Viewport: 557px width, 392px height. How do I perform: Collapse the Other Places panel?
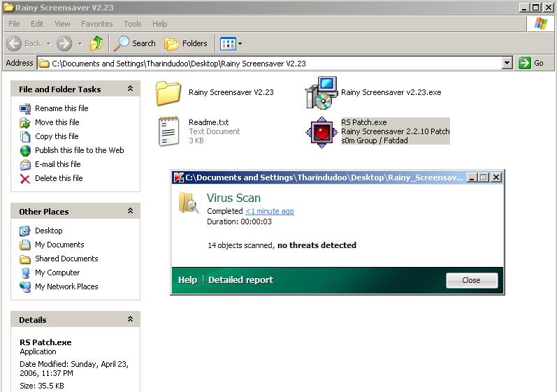[131, 211]
